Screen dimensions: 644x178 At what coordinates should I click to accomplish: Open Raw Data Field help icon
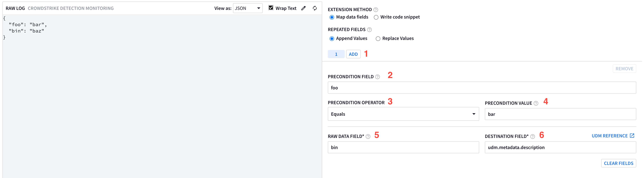click(368, 137)
